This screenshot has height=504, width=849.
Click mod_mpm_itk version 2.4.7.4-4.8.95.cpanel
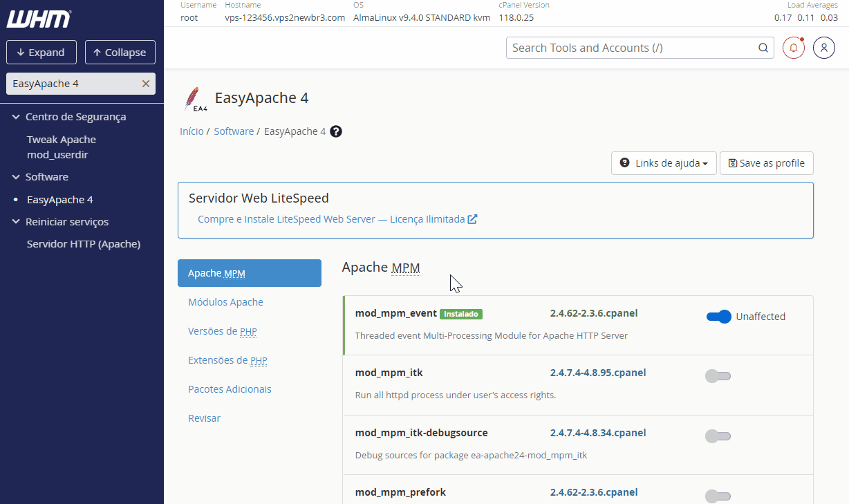(x=598, y=373)
